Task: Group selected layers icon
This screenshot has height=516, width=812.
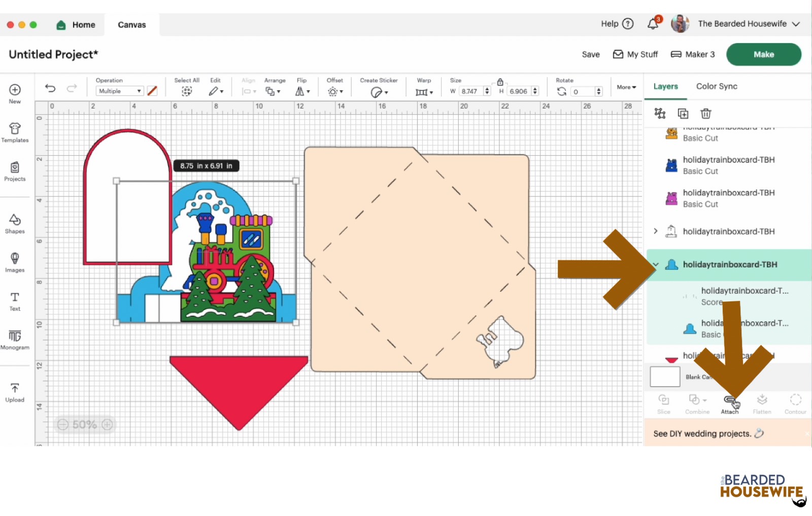Action: pos(660,113)
